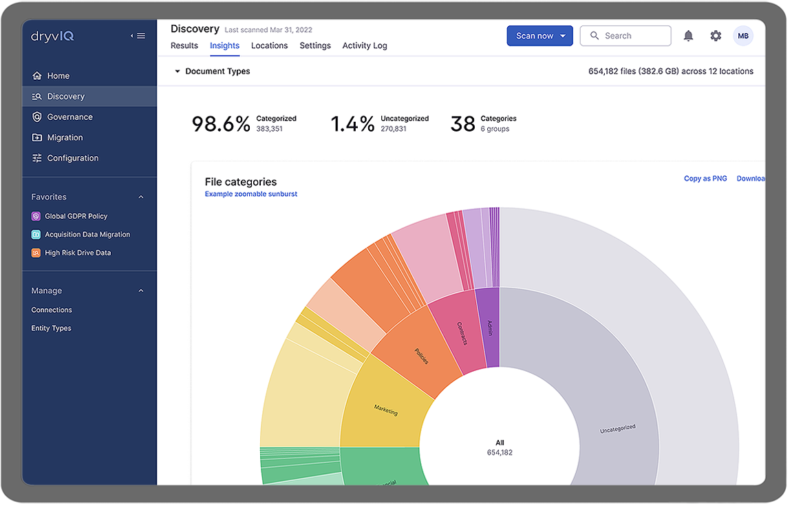Screen dimensions: 812x530
Task: Collapse the sidebar with the menu toggle icon
Action: (138, 36)
